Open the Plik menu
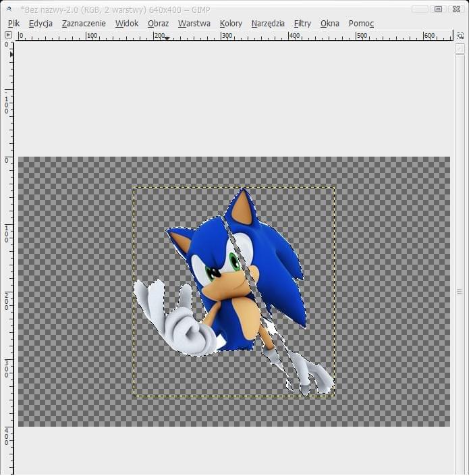Viewport: 471px width, 476px height. point(13,23)
